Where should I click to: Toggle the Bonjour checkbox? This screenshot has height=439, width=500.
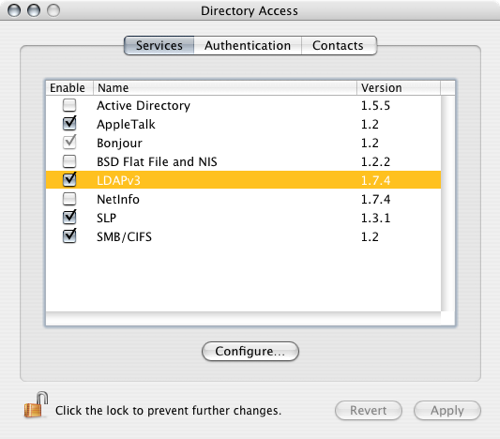pos(69,142)
